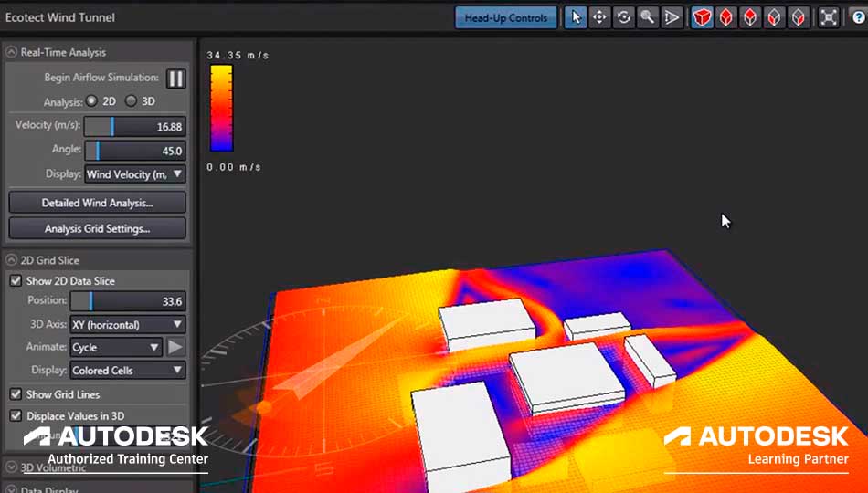Click the Detailed Wind Analysis button

coord(97,203)
